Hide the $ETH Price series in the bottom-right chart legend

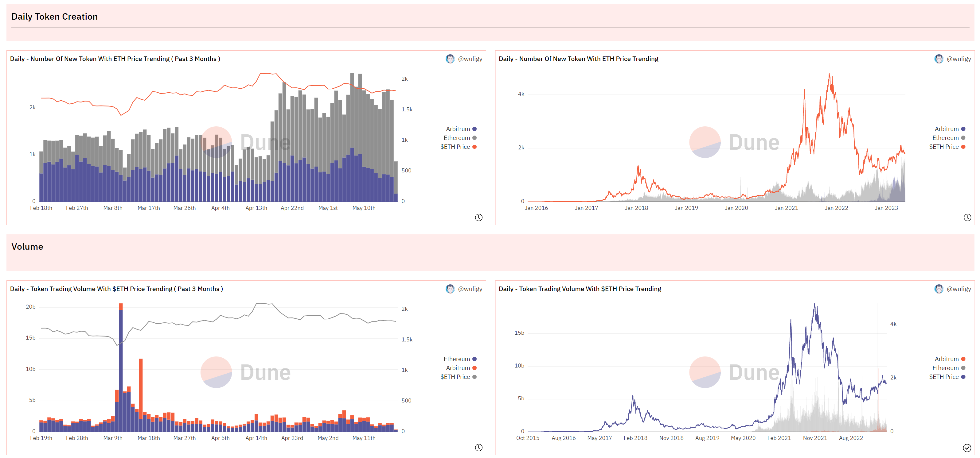pyautogui.click(x=947, y=377)
